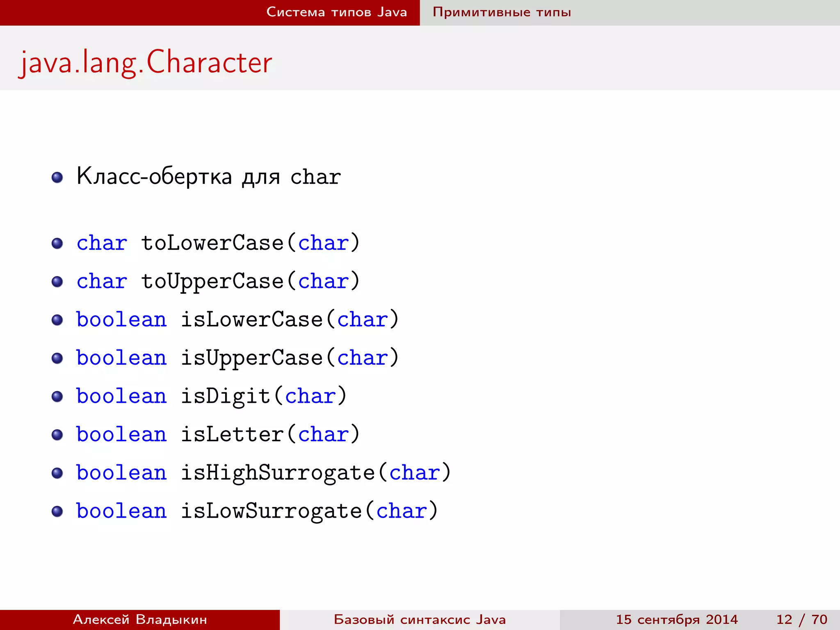The width and height of the screenshot is (840, 630).
Task: Select the 'Класс-обертка для char' bullet text
Action: [x=209, y=177]
